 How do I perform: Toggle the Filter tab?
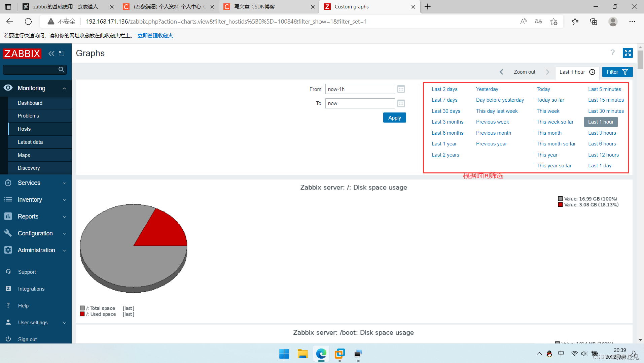617,72
